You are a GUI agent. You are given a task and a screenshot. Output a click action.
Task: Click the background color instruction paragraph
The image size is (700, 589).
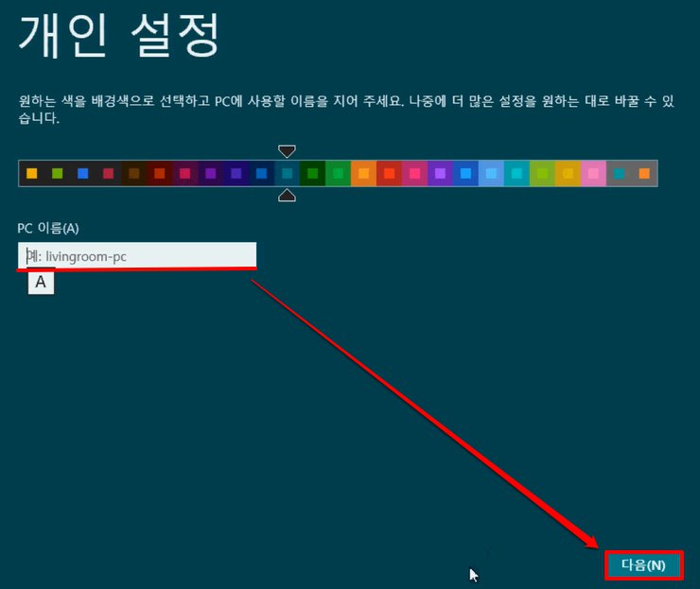(346, 110)
